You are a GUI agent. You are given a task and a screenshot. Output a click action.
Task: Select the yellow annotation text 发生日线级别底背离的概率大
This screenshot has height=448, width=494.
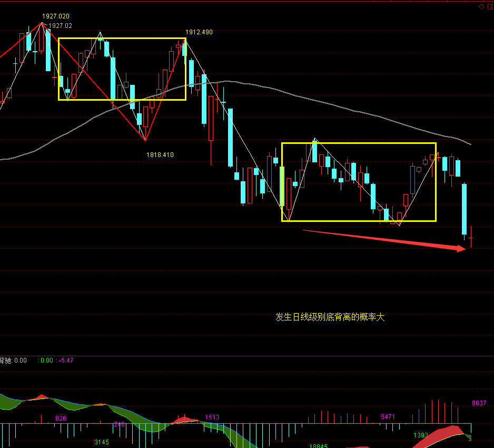[x=330, y=317]
